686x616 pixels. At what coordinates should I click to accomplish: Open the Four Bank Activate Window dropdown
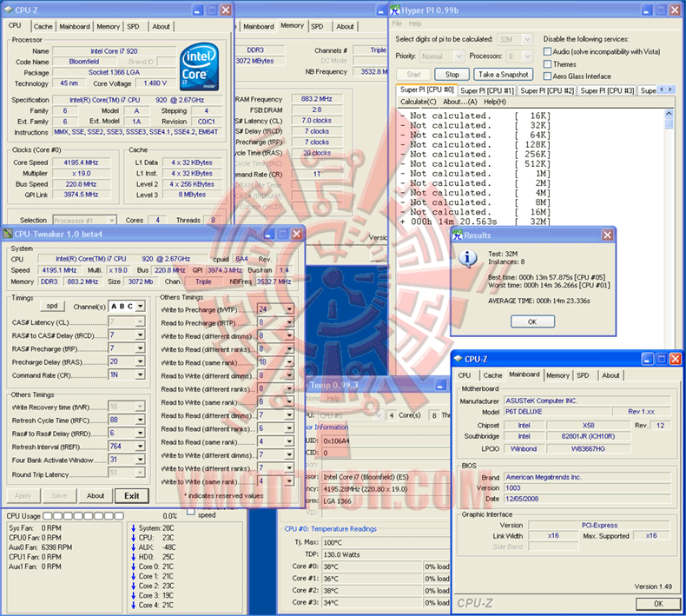[140, 460]
